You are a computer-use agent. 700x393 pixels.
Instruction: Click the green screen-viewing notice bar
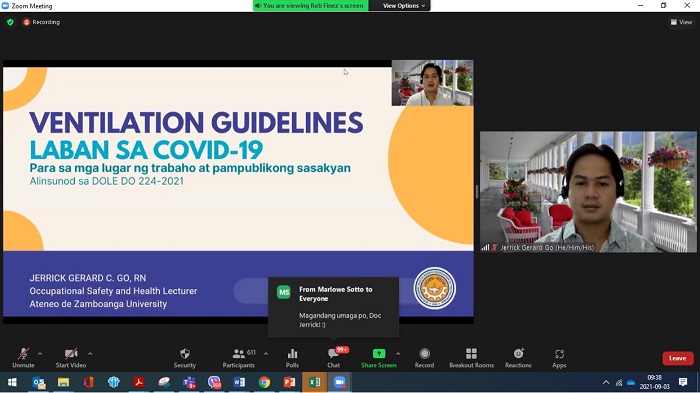click(311, 5)
